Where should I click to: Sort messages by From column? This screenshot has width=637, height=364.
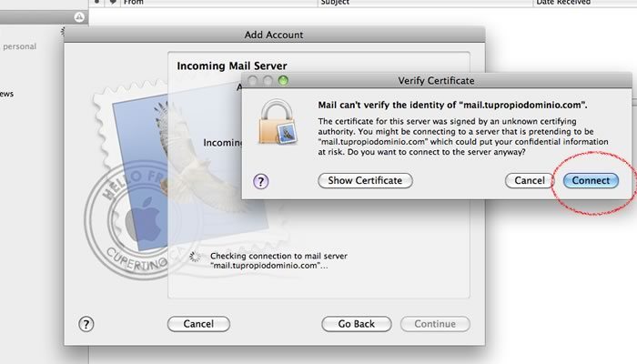[218, 3]
